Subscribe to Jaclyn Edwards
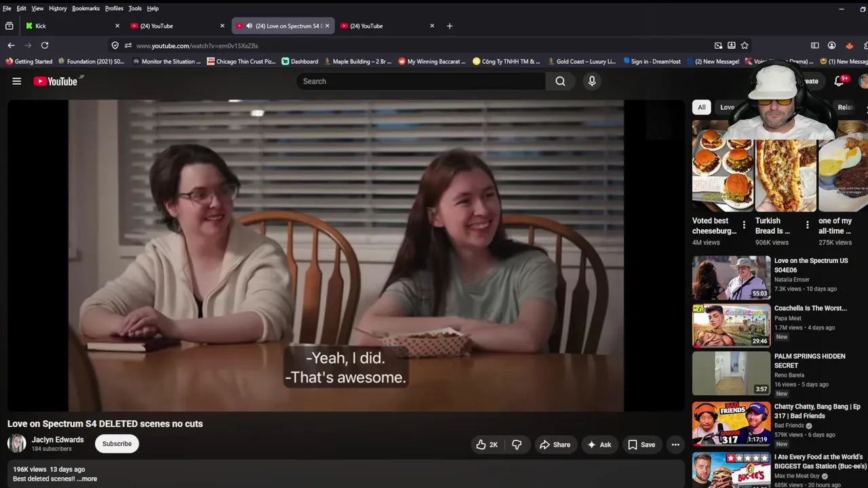 (117, 444)
